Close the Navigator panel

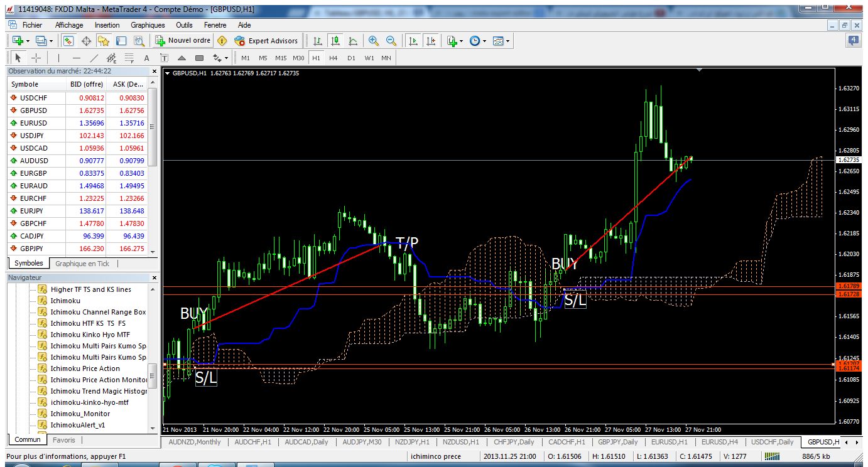click(x=155, y=277)
